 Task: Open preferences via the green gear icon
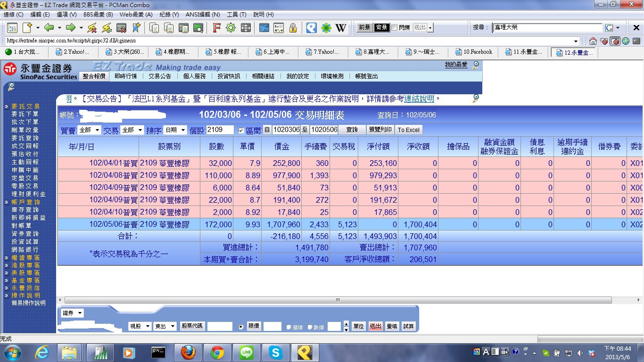click(231, 28)
